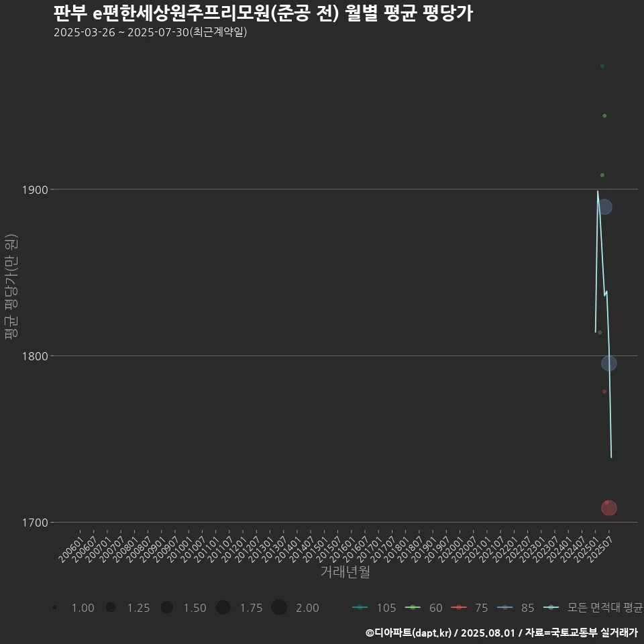Select the large blue 85 bubble below 1800 line

coord(608,363)
